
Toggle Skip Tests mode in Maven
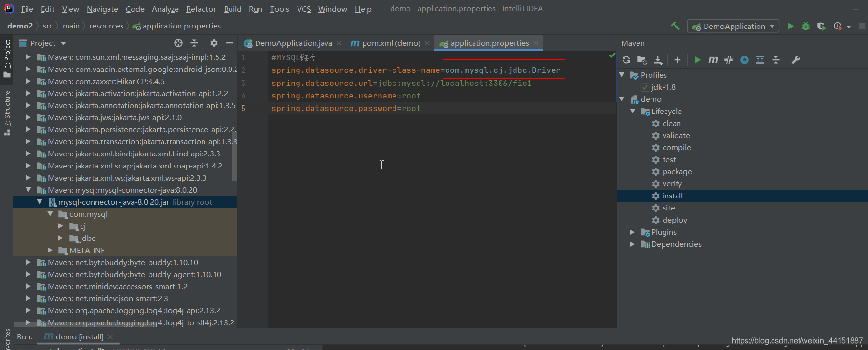point(745,60)
